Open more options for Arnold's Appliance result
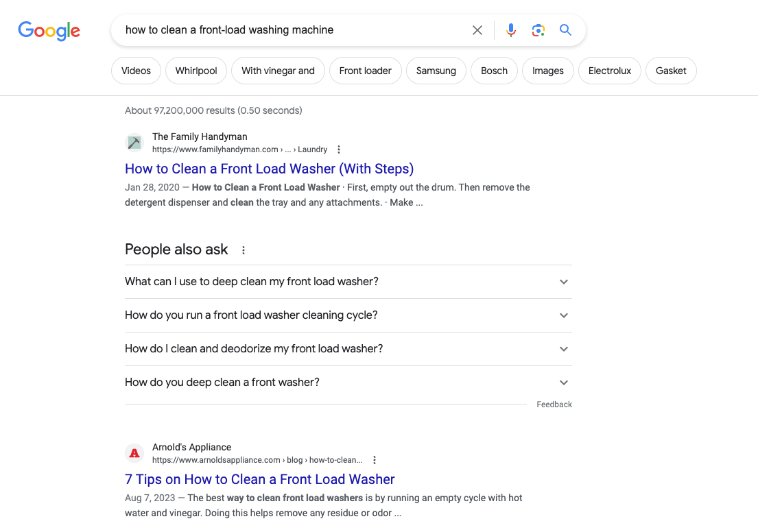 tap(374, 460)
